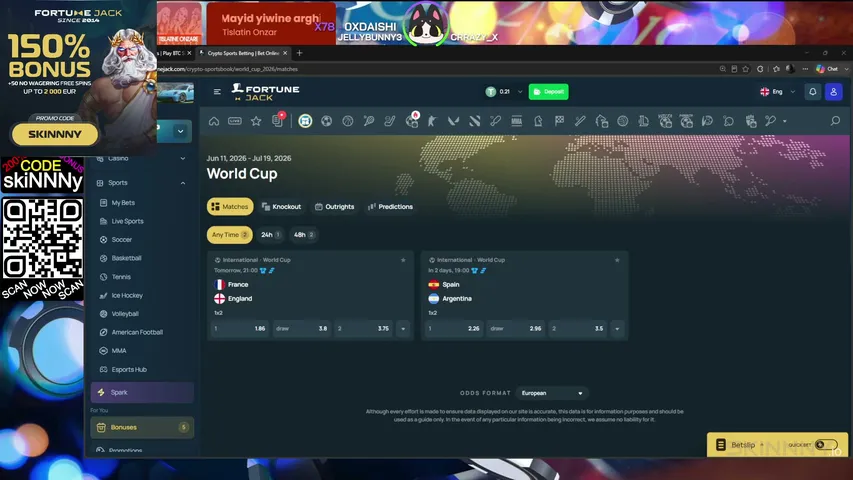Switch to the Predictions tab
The height and width of the screenshot is (480, 853).
coord(391,207)
